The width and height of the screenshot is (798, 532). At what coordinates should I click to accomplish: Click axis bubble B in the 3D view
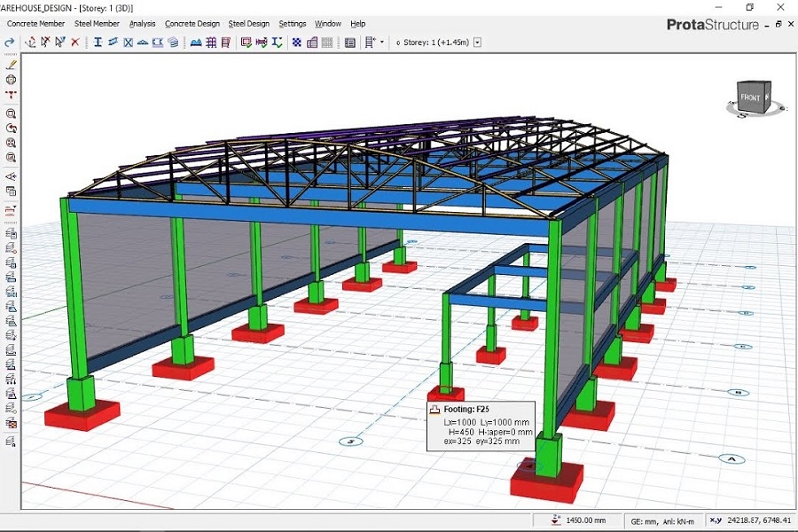click(738, 393)
